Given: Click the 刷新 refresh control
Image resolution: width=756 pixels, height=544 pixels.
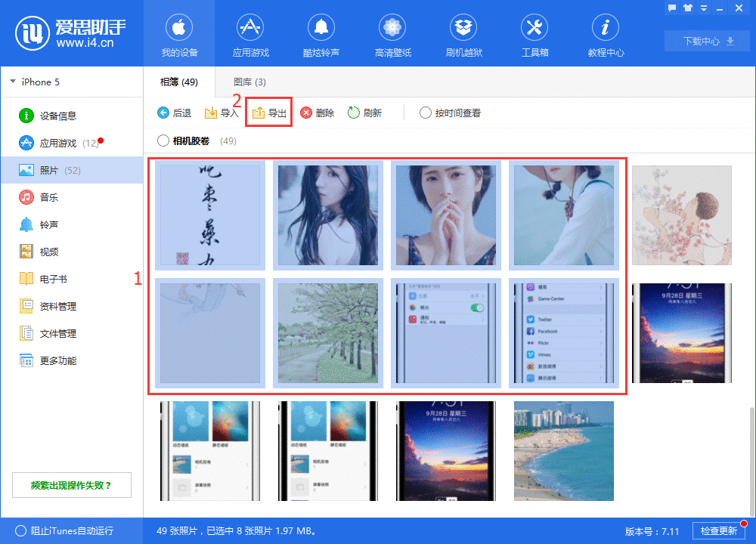Looking at the screenshot, I should [367, 113].
